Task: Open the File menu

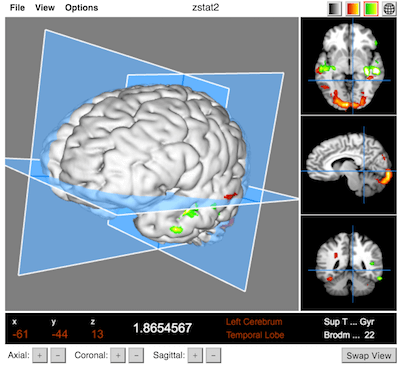Action: [17, 8]
